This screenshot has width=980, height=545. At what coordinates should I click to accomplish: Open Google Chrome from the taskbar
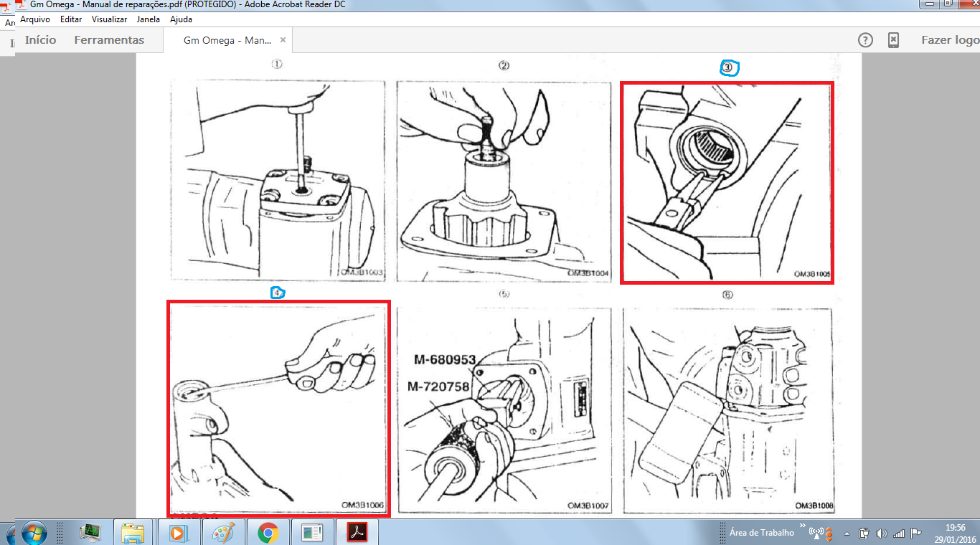pos(268,533)
